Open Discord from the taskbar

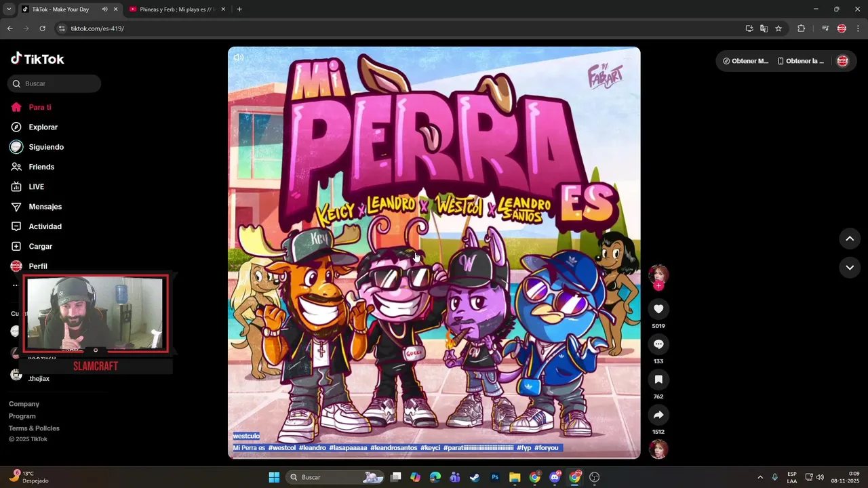coord(555,477)
